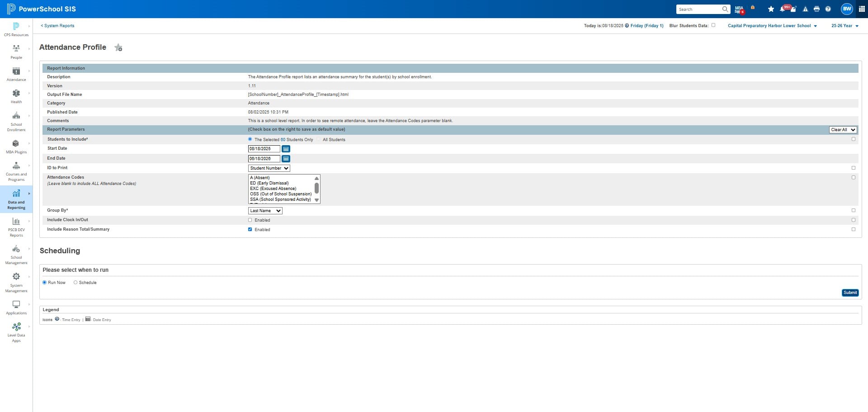Open alerts warning triangle icon
Image resolution: width=868 pixels, height=412 pixels.
point(805,9)
